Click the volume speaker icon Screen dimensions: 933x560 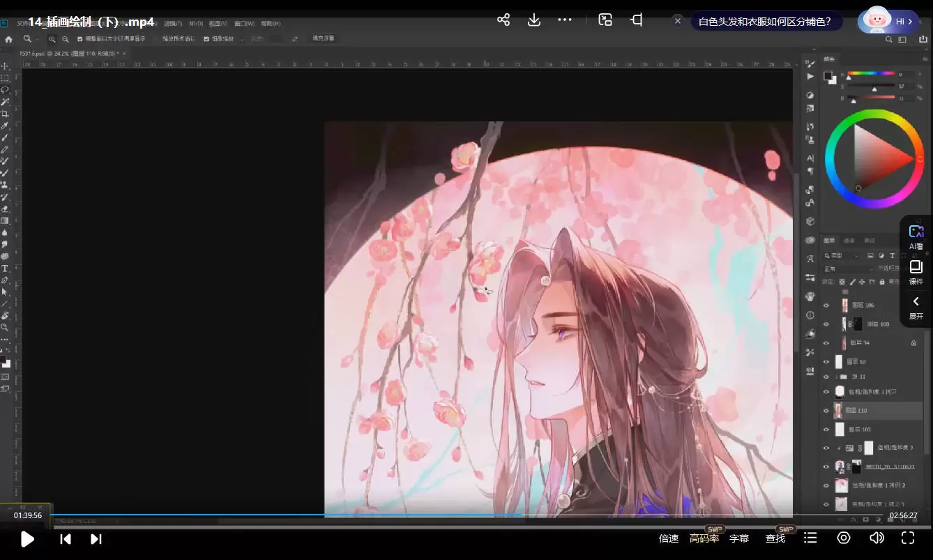(877, 538)
